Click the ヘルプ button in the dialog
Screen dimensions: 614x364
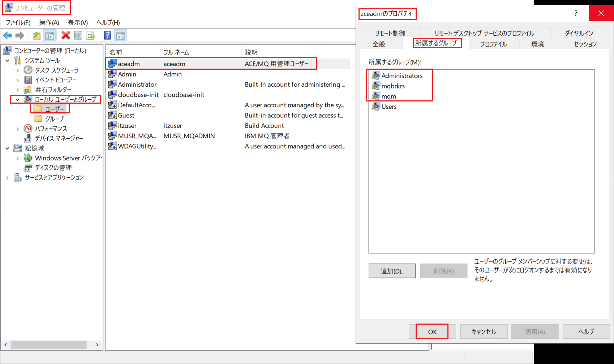586,331
